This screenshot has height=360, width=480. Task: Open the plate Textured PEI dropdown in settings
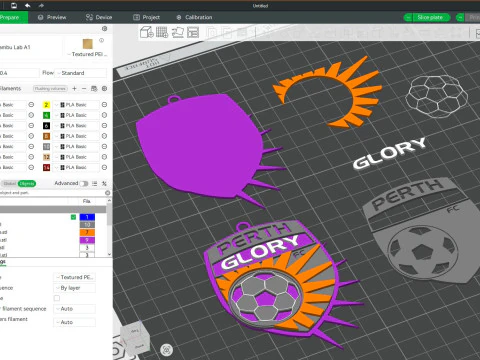[74, 277]
